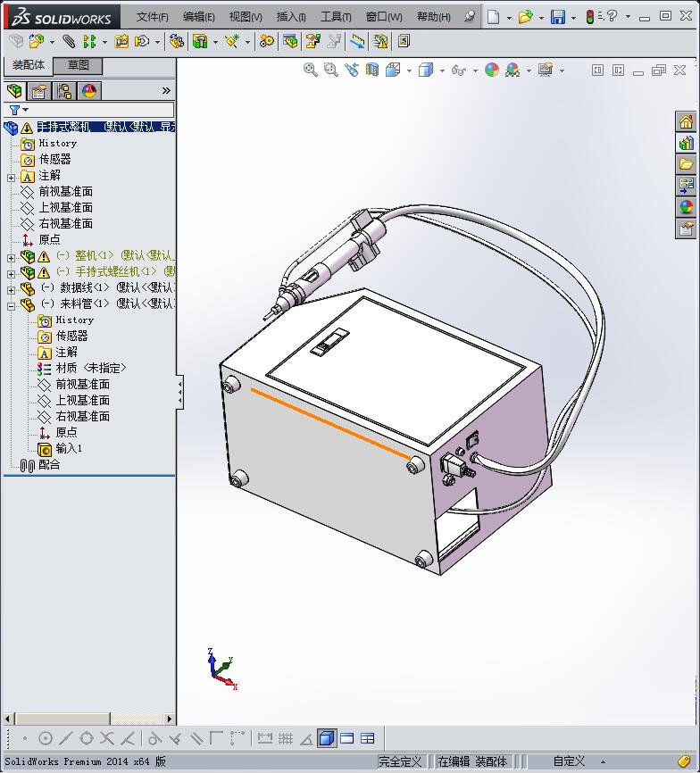Collapse the 来料管<1> component node
This screenshot has height=773, width=700.
tap(11, 306)
